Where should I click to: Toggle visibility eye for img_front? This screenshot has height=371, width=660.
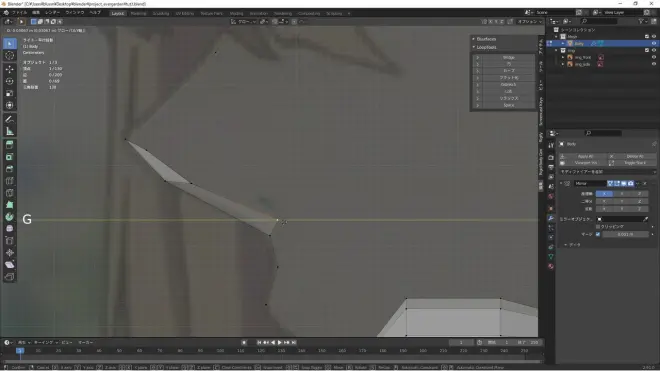click(654, 57)
